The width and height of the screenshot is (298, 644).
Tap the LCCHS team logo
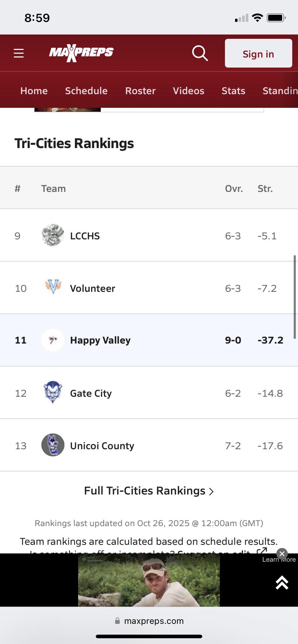53,235
